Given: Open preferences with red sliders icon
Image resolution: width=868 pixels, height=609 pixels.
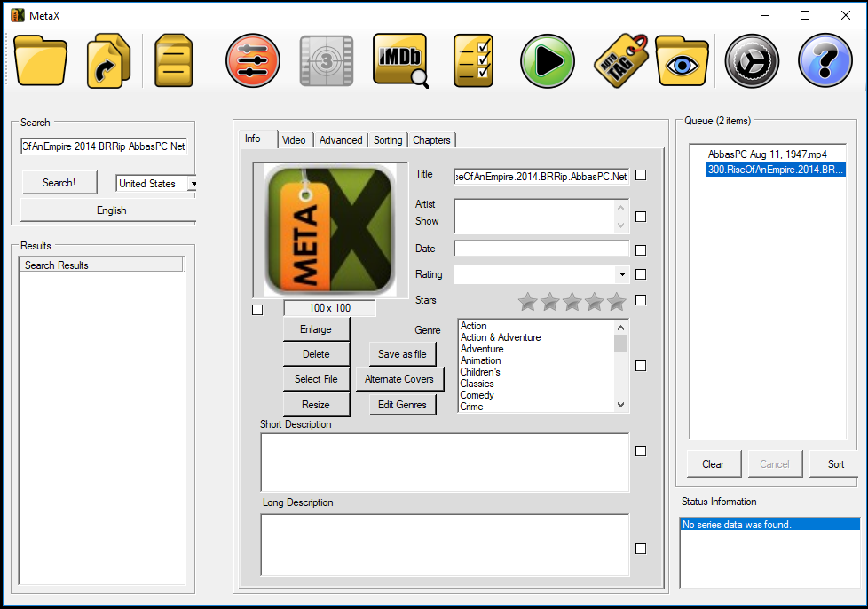Looking at the screenshot, I should (x=252, y=60).
